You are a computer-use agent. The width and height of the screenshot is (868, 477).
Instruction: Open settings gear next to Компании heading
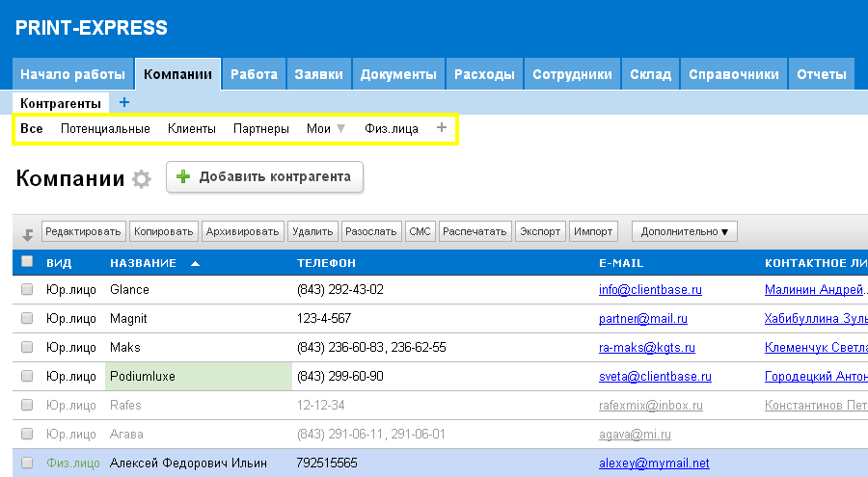(142, 179)
